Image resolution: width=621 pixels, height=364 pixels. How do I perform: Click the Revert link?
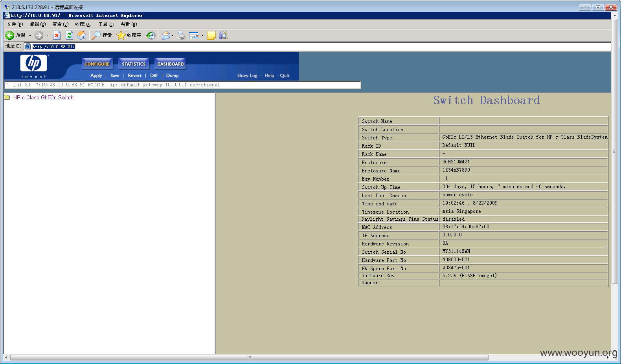pos(135,75)
